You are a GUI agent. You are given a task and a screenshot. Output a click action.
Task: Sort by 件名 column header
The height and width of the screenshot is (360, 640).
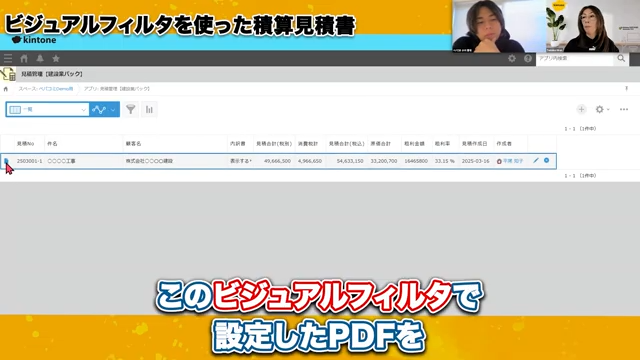(52, 144)
